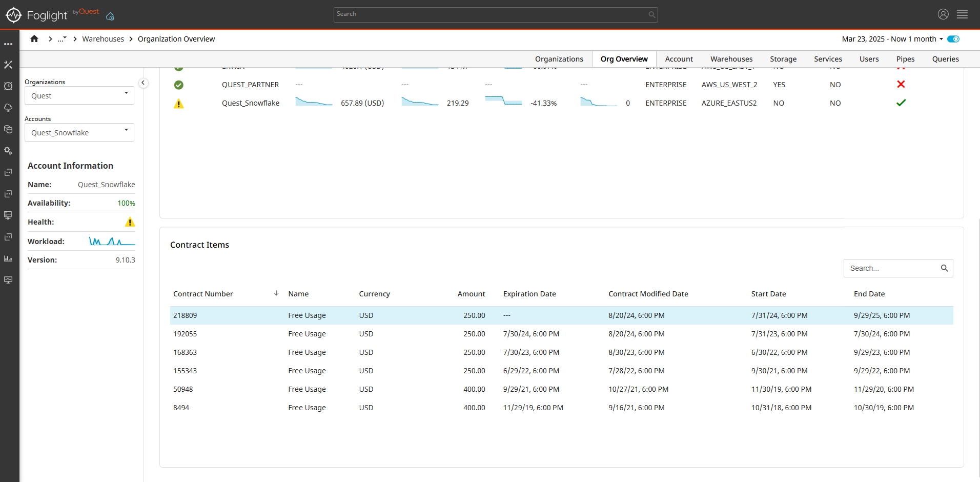This screenshot has height=482, width=980.
Task: Click the search magnifier in top bar
Action: click(x=651, y=14)
